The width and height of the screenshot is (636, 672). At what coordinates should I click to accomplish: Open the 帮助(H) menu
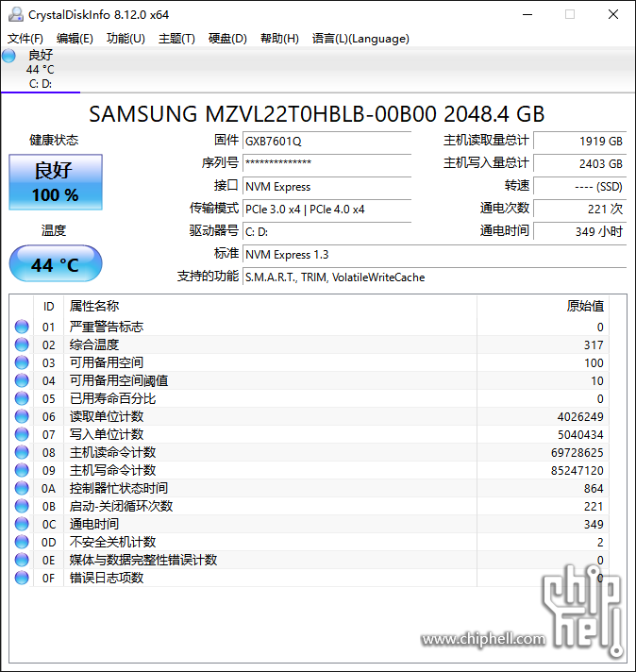pyautogui.click(x=279, y=39)
